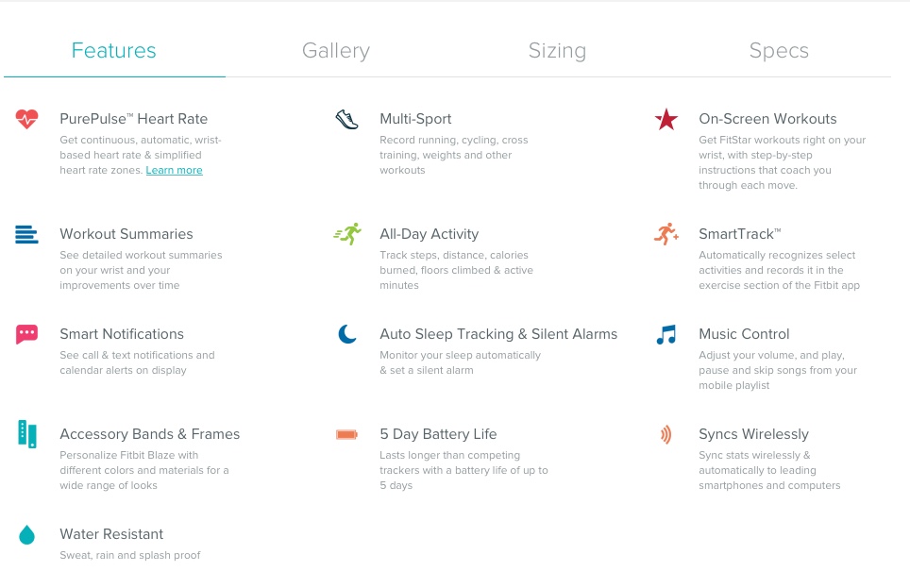Click the SmartTrack orange runner icon

(x=666, y=234)
